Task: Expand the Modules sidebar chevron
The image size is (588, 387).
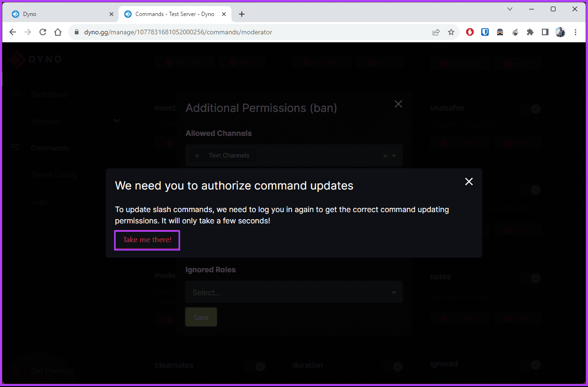Action: coord(117,121)
